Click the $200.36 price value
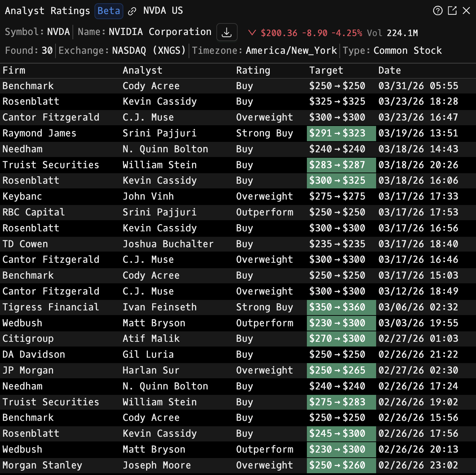 coord(279,33)
